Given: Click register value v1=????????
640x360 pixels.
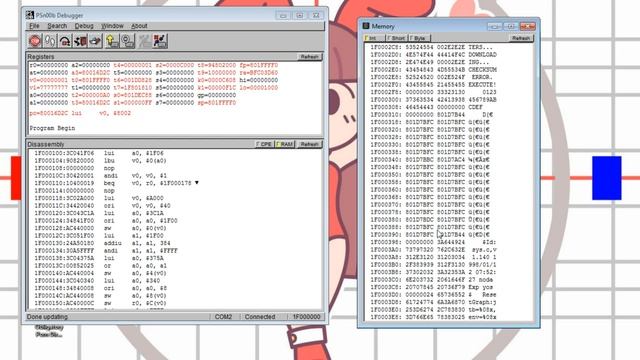Looking at the screenshot, I should pos(49,87).
